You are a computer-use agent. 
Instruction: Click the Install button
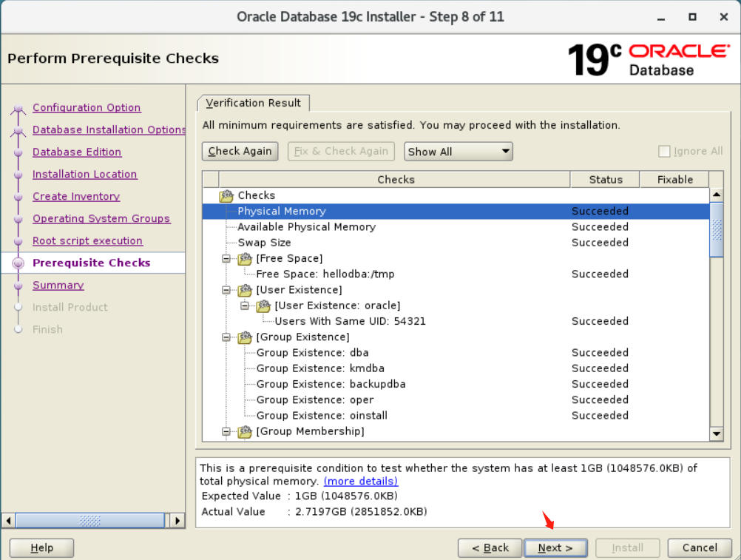point(628,548)
